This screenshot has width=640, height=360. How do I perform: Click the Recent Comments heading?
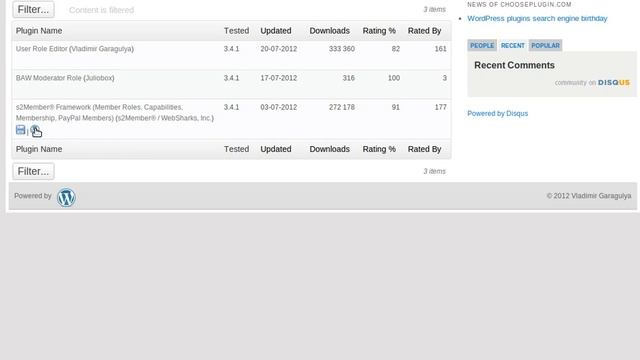(x=514, y=65)
